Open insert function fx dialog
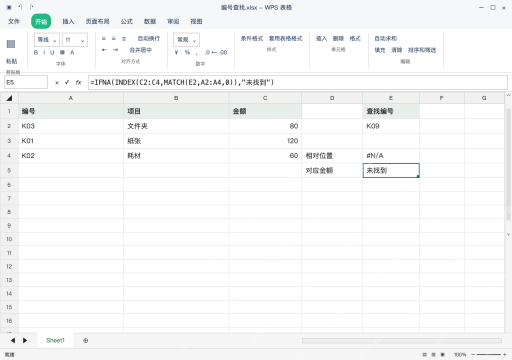This screenshot has height=360, width=512. tap(78, 82)
